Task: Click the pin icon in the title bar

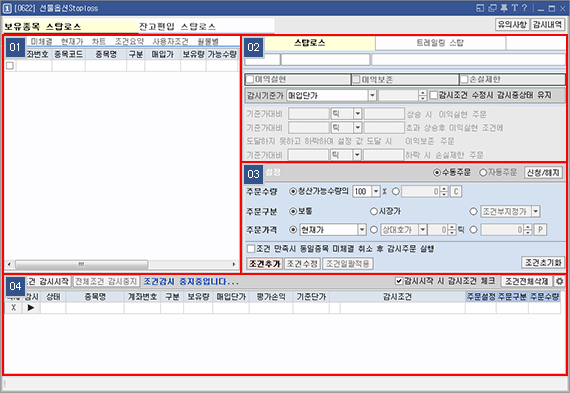Action: coord(504,8)
